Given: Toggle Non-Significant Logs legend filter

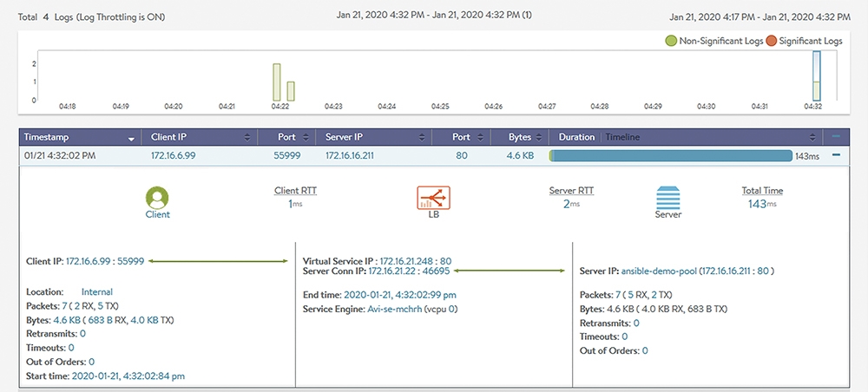Looking at the screenshot, I should (x=714, y=41).
